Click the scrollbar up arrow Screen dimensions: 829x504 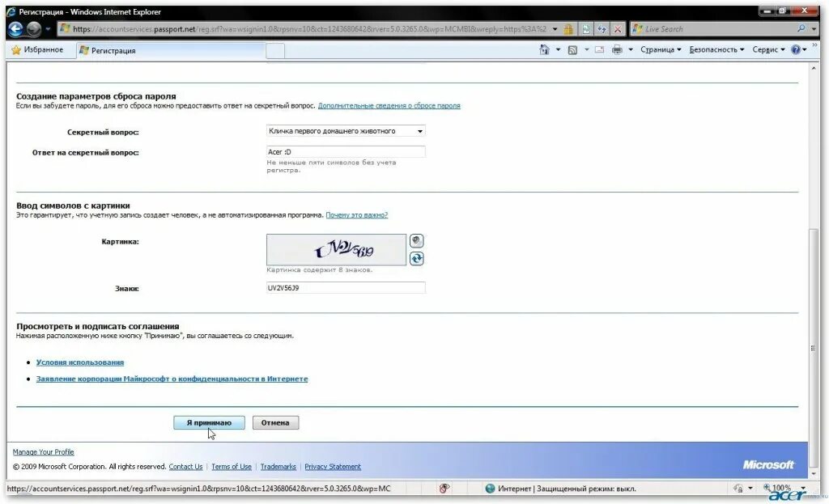click(814, 68)
